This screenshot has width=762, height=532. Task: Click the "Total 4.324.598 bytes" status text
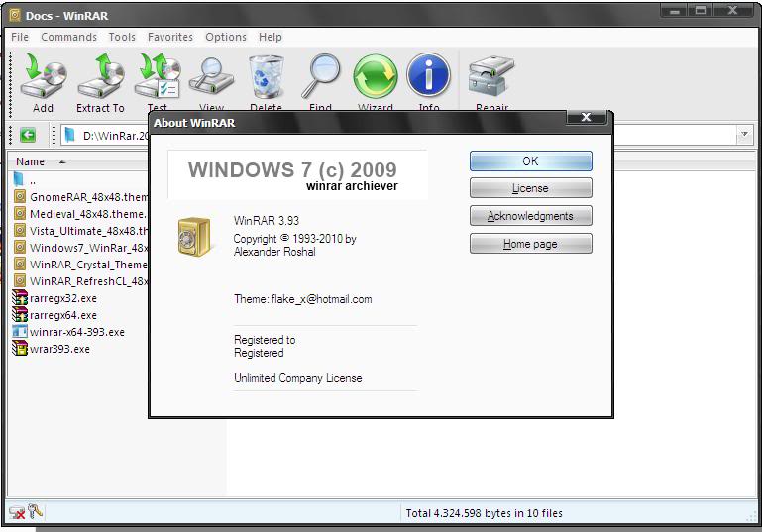pyautogui.click(x=484, y=513)
